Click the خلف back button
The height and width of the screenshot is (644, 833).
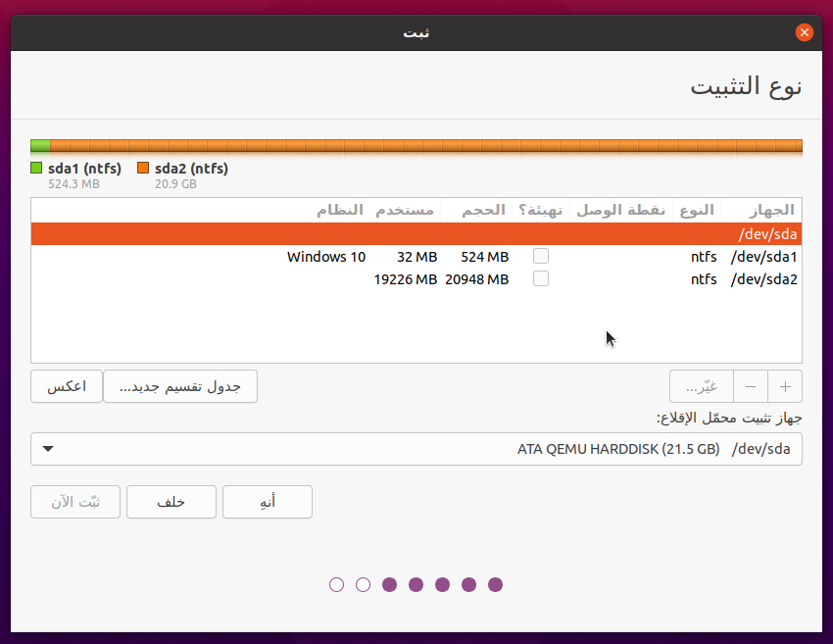(x=171, y=502)
